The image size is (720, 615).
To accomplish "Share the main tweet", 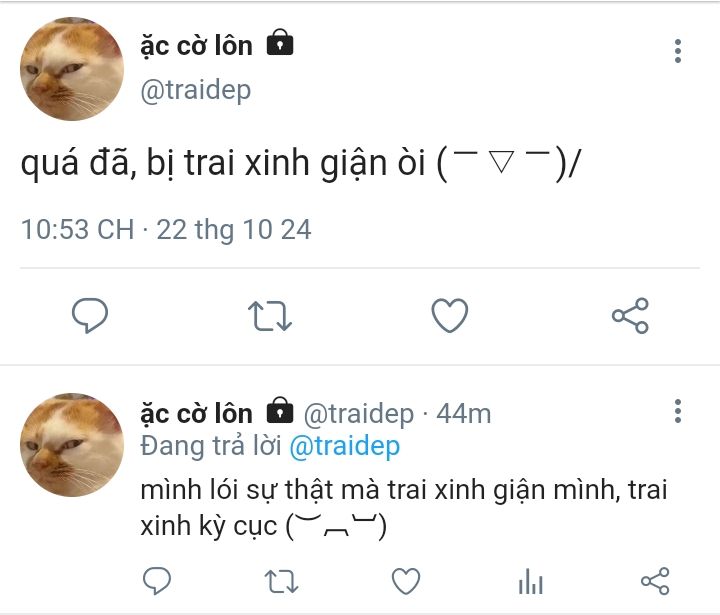I will coord(630,315).
